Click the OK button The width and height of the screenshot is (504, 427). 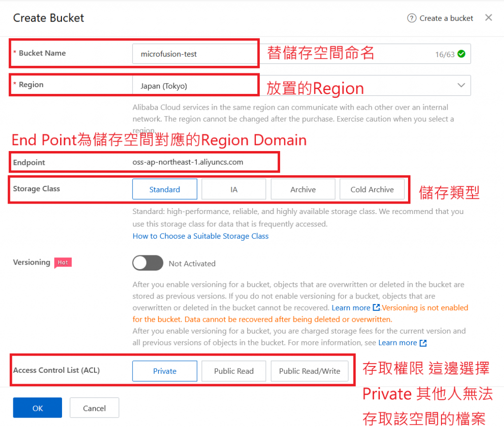point(37,408)
